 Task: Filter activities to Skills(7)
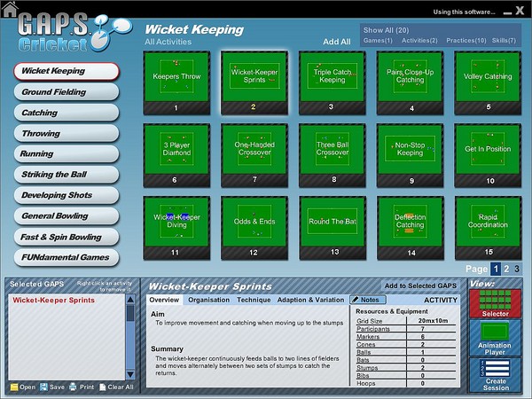(505, 41)
